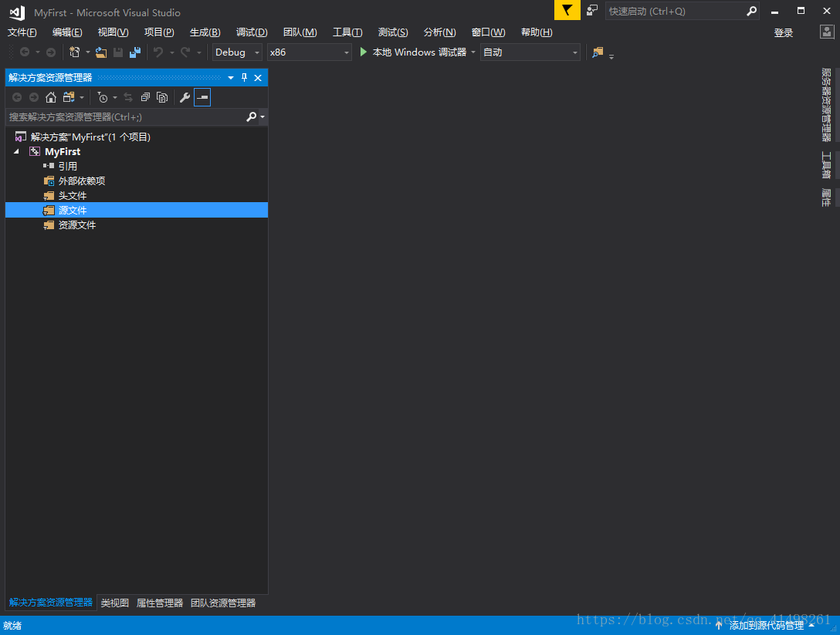Switch to 类视图 tab
This screenshot has height=635, width=840.
click(x=114, y=603)
